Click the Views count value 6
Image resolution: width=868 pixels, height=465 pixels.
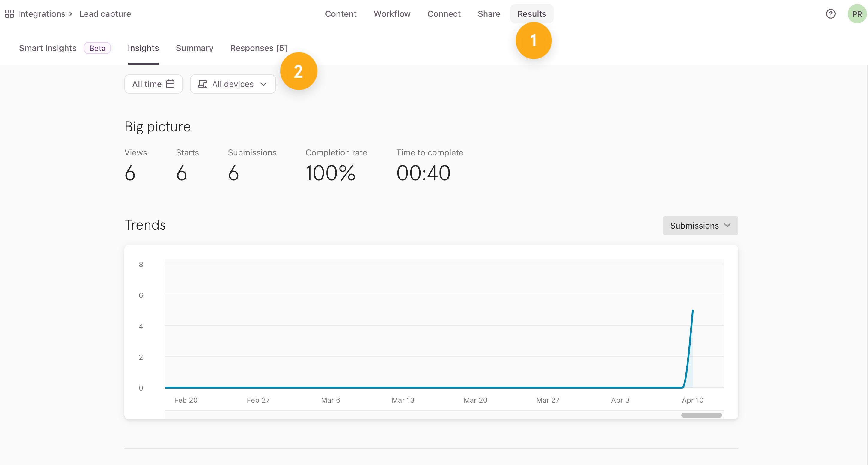(130, 173)
